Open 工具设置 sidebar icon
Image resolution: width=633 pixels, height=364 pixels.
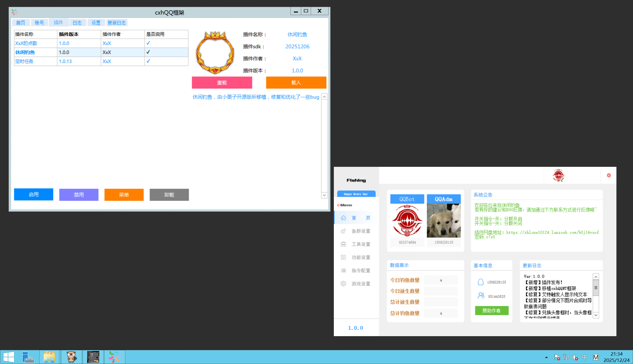(343, 244)
